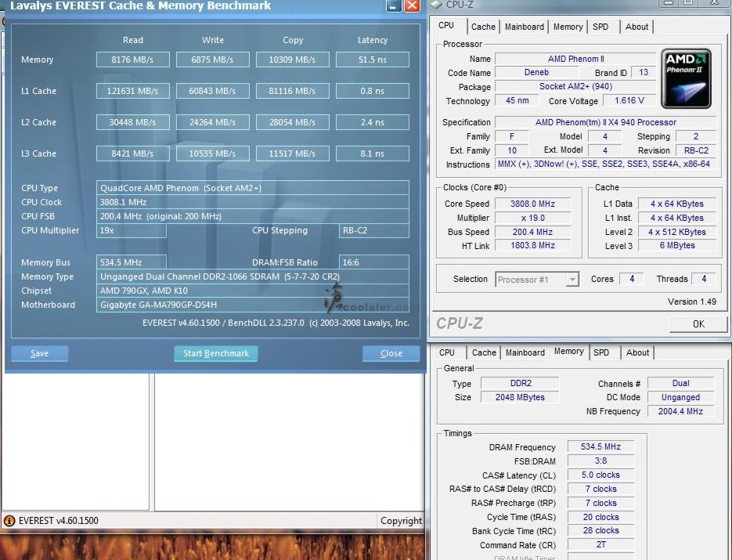Click the L2 Cache Copy value 28054 MB/s
Image resolution: width=732 pixels, height=560 pixels.
tap(292, 122)
